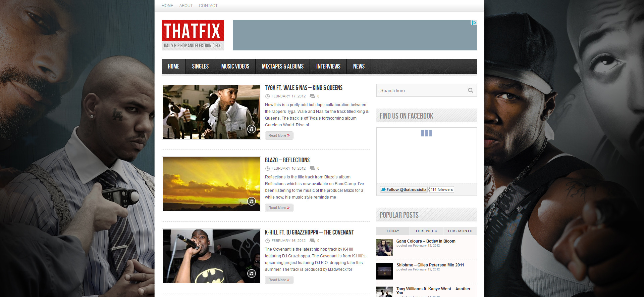
Task: Open the Contact page link
Action: [x=208, y=6]
